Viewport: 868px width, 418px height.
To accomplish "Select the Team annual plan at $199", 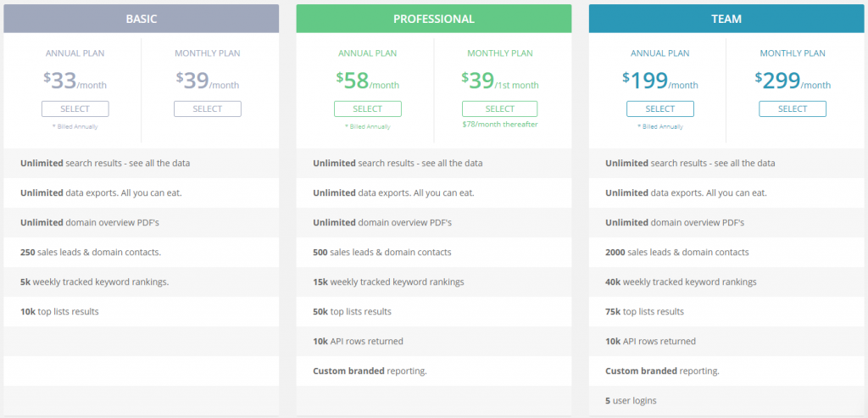I will coord(660,109).
